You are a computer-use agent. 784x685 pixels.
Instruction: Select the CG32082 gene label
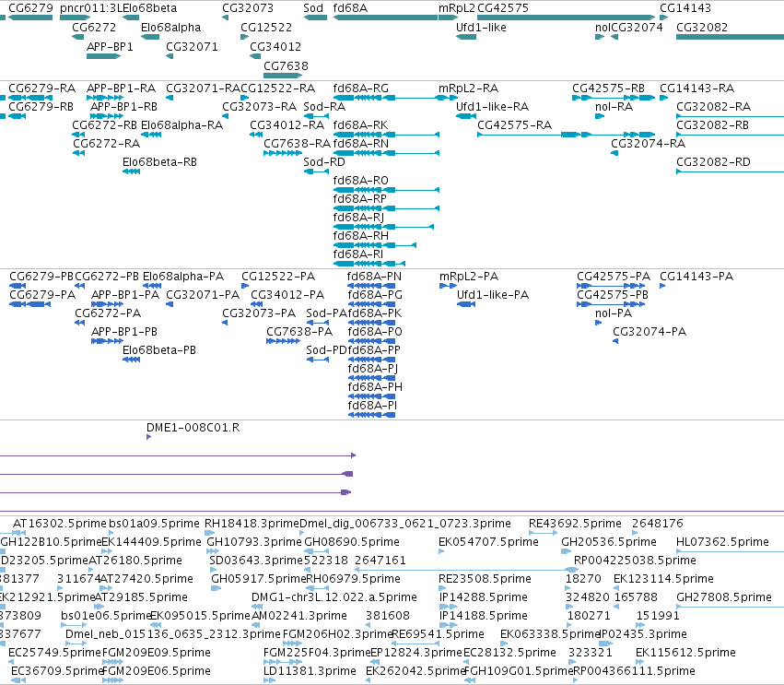pyautogui.click(x=702, y=28)
